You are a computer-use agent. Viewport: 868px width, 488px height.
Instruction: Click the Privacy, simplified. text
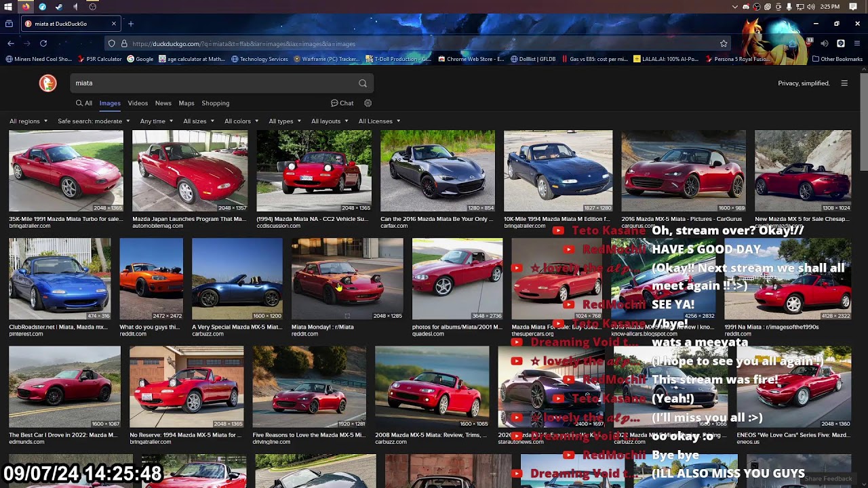[x=804, y=83]
